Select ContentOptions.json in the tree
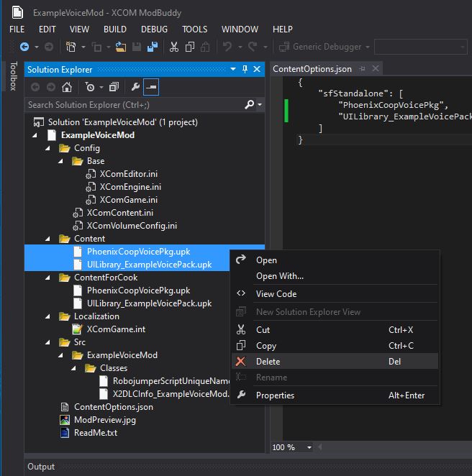The image size is (472, 476). [x=114, y=407]
